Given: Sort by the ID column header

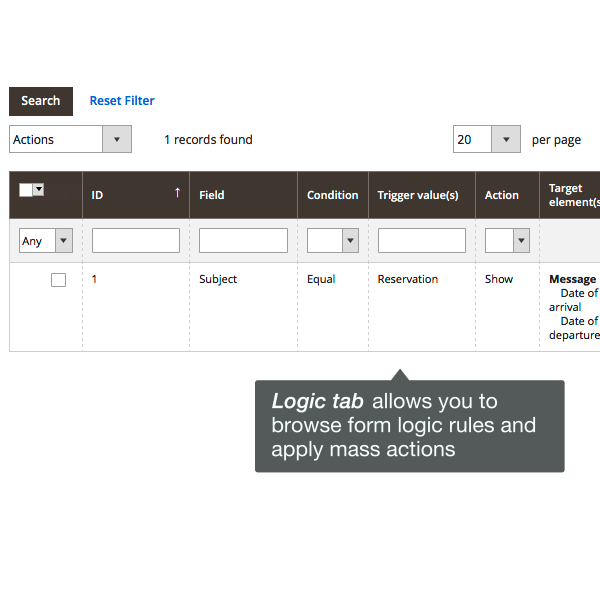Looking at the screenshot, I should point(136,195).
